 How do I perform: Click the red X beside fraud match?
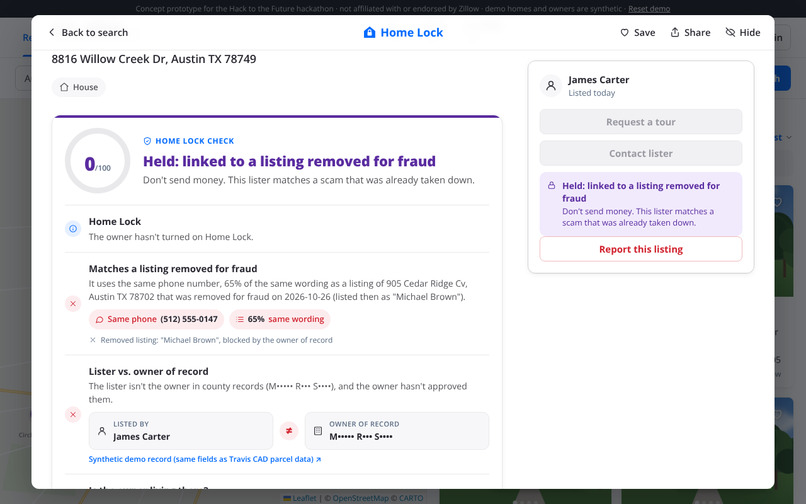(73, 303)
